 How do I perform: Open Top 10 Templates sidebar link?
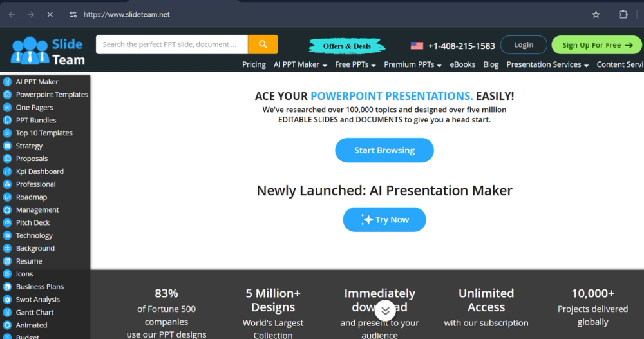(x=44, y=133)
